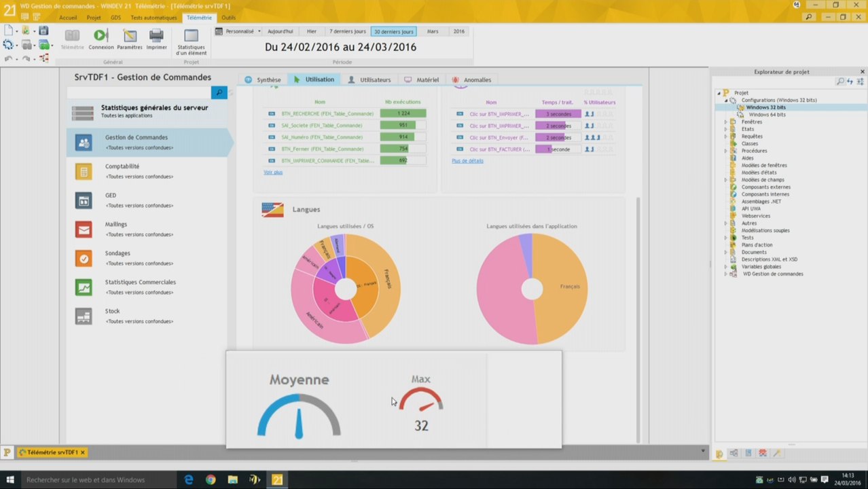Click settings sliders icon in project explorer
This screenshot has height=489, width=868.
pyautogui.click(x=859, y=81)
